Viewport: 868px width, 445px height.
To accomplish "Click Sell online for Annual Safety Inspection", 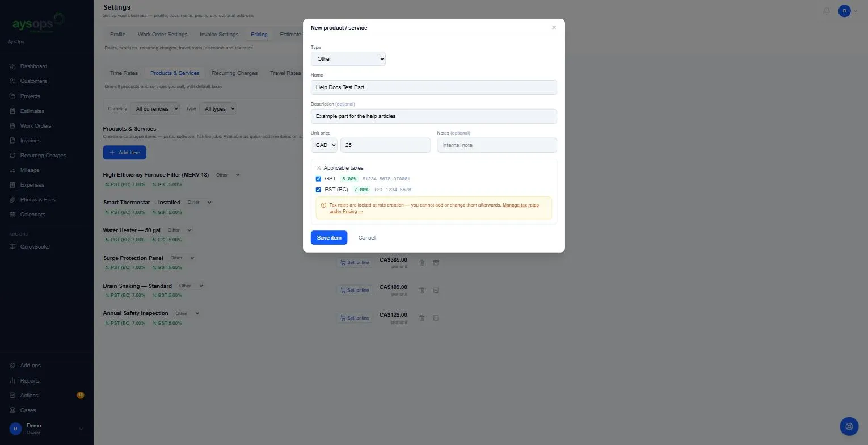I will point(355,318).
